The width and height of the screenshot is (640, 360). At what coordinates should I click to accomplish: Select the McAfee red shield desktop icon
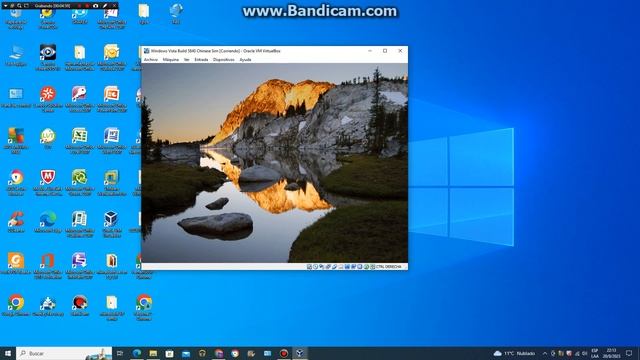pyautogui.click(x=48, y=178)
